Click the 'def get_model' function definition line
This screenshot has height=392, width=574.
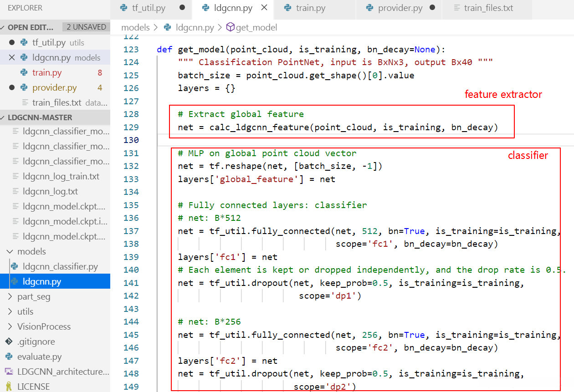[x=301, y=49]
